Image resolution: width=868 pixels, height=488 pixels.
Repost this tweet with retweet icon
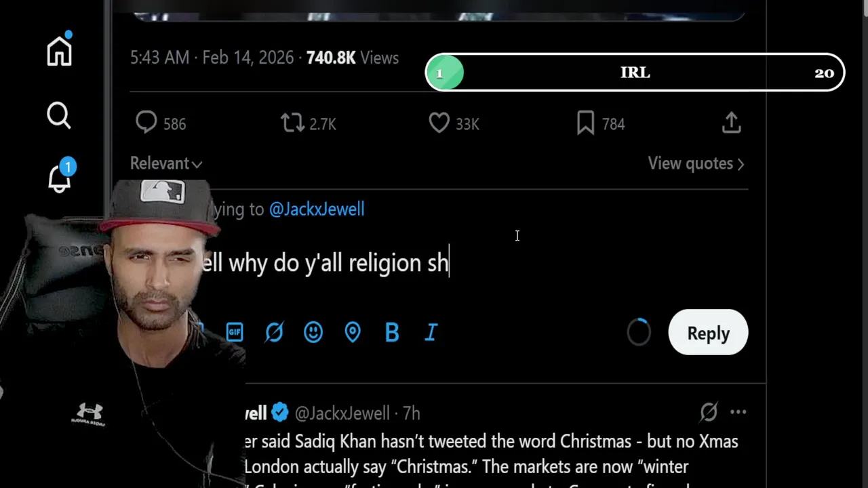tap(292, 123)
